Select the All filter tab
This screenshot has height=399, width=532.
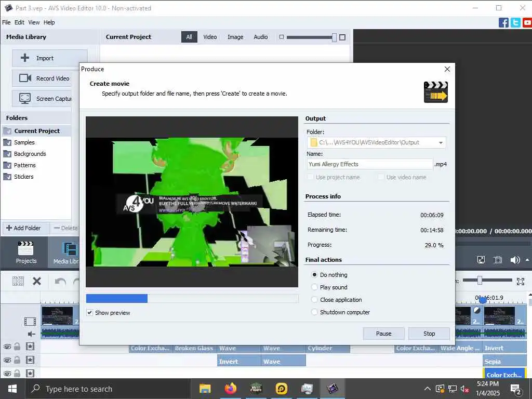[189, 37]
